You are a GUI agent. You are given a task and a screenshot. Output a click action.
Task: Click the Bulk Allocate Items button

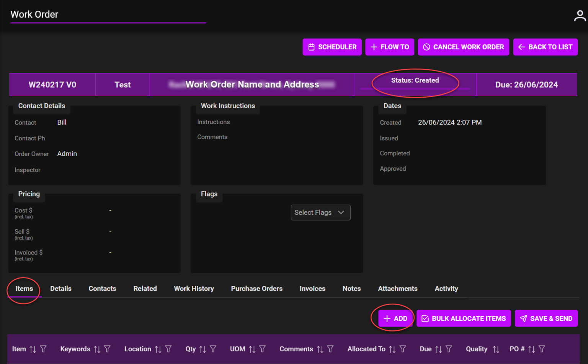pyautogui.click(x=464, y=318)
